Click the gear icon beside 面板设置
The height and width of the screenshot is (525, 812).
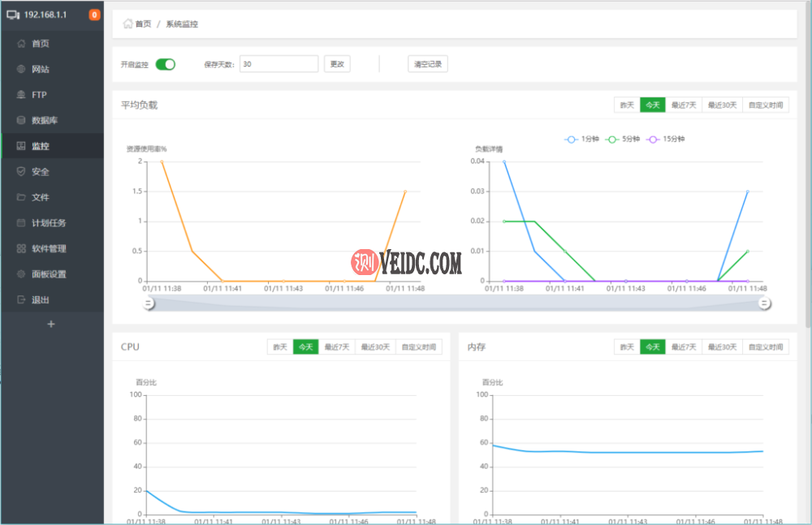pyautogui.click(x=21, y=274)
